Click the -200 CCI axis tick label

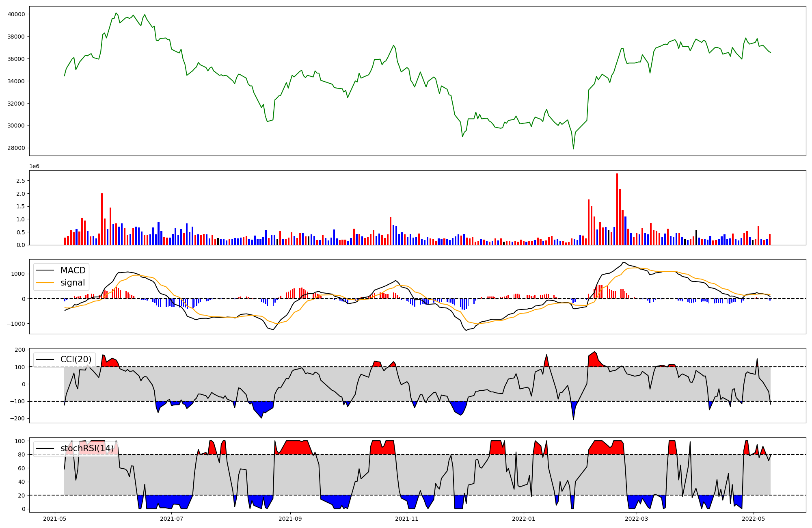(18, 418)
